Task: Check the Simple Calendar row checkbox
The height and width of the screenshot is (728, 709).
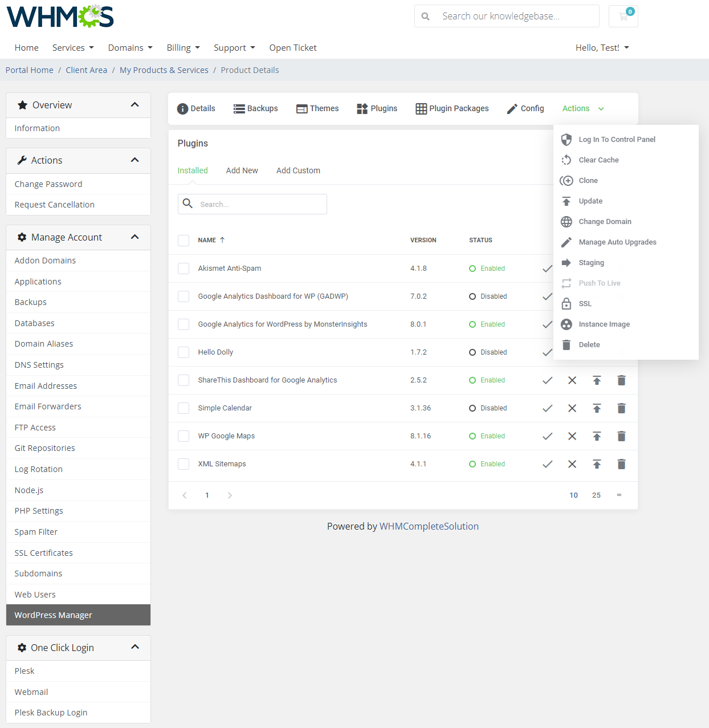Action: coord(184,408)
